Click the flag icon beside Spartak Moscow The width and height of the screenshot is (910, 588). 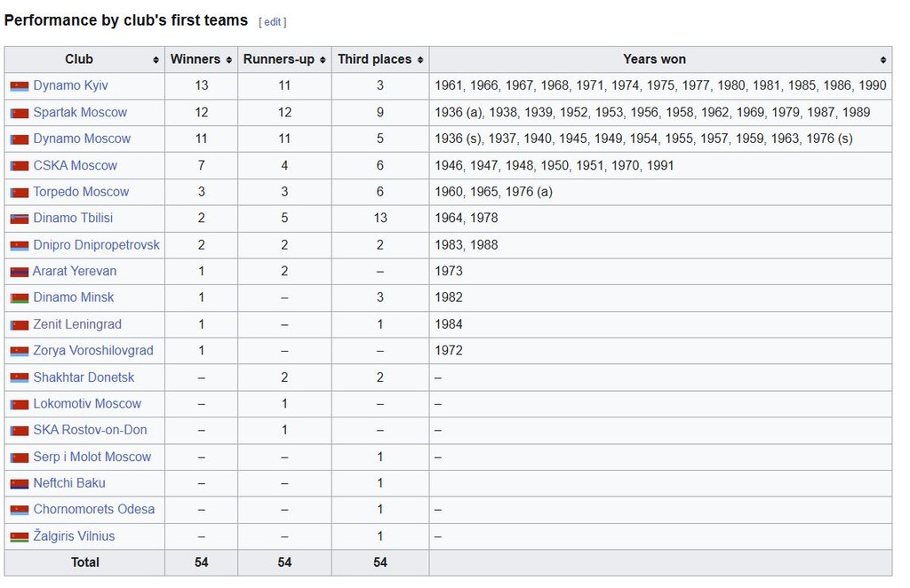click(20, 113)
